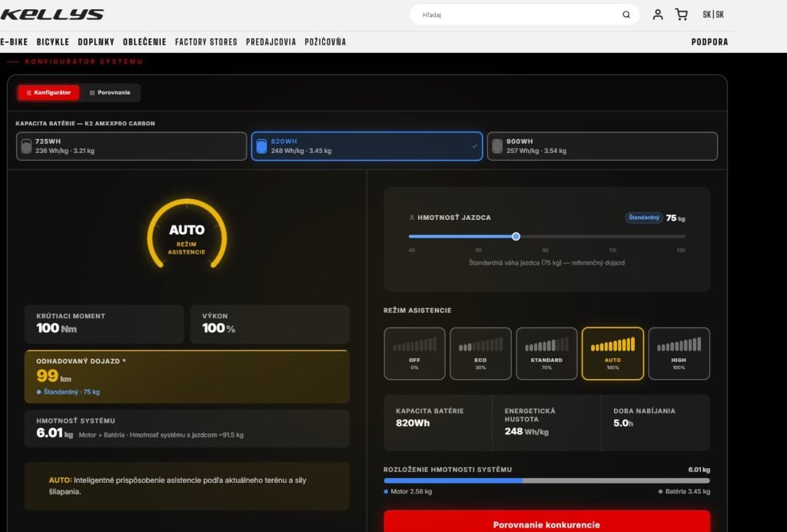This screenshot has height=532, width=787.
Task: Click the Energetická hustota 248 Wh/kg value
Action: [x=526, y=431]
